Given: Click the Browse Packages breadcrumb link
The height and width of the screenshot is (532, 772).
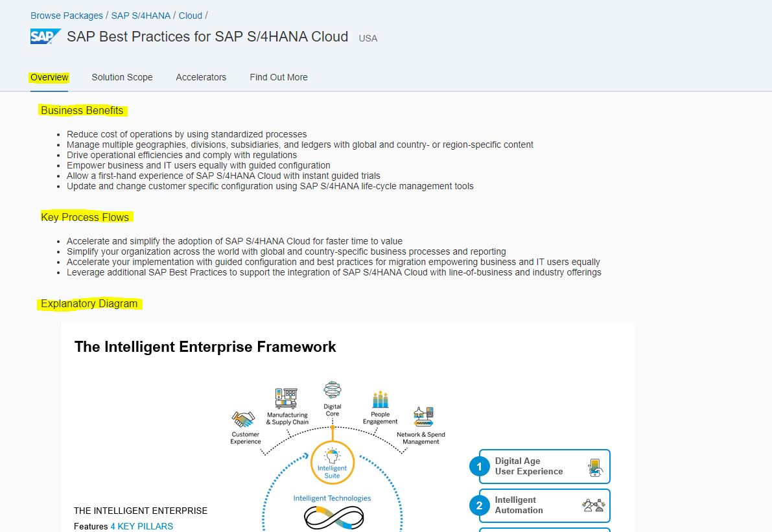Looking at the screenshot, I should pyautogui.click(x=67, y=16).
